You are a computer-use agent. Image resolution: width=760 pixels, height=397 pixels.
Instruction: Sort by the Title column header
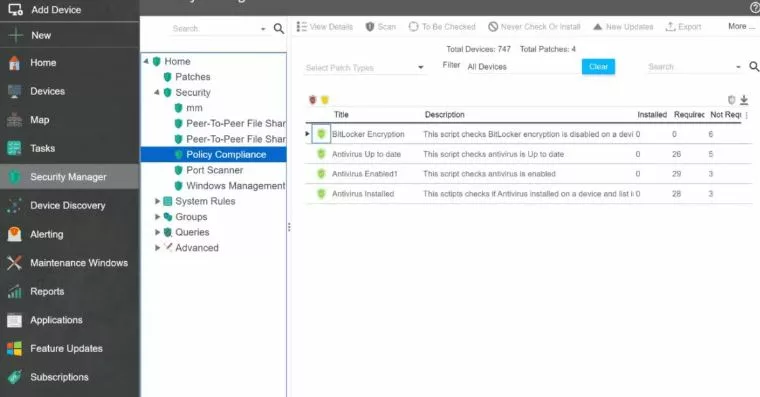pyautogui.click(x=341, y=114)
